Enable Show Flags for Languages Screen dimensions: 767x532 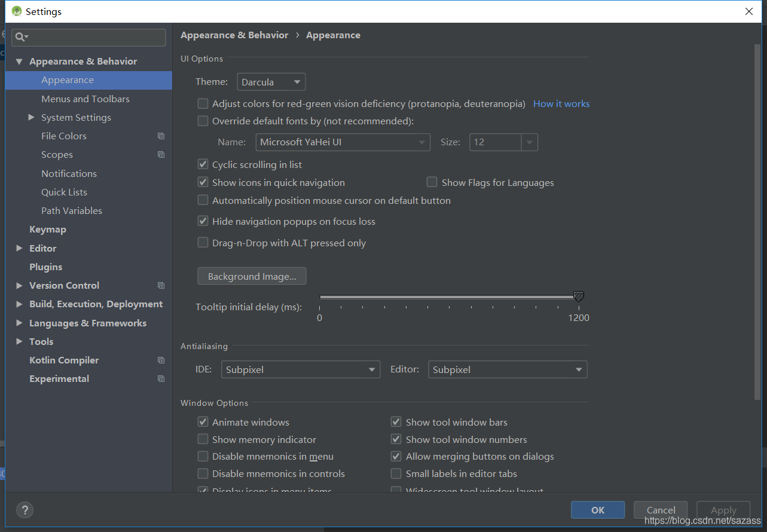tap(432, 182)
